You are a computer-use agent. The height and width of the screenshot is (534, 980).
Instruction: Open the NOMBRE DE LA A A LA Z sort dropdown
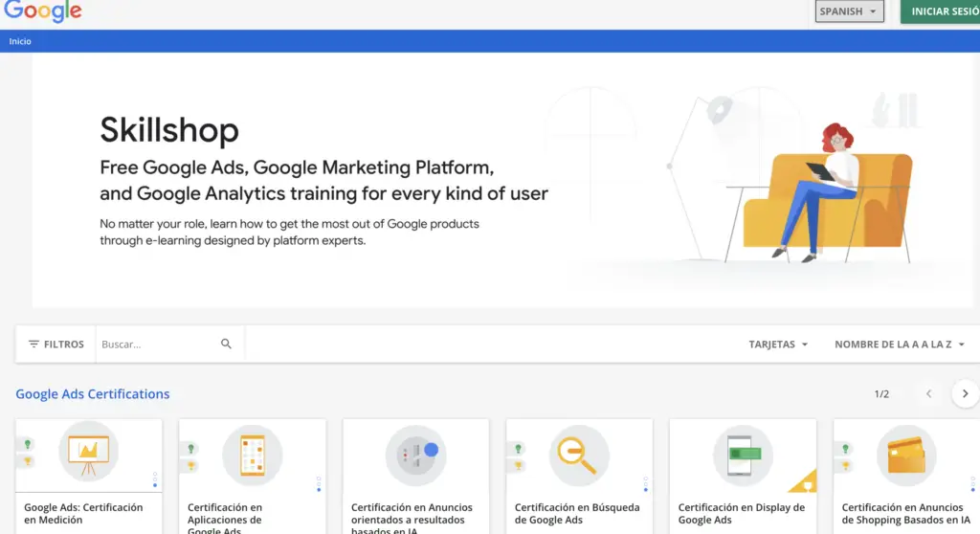pyautogui.click(x=900, y=344)
